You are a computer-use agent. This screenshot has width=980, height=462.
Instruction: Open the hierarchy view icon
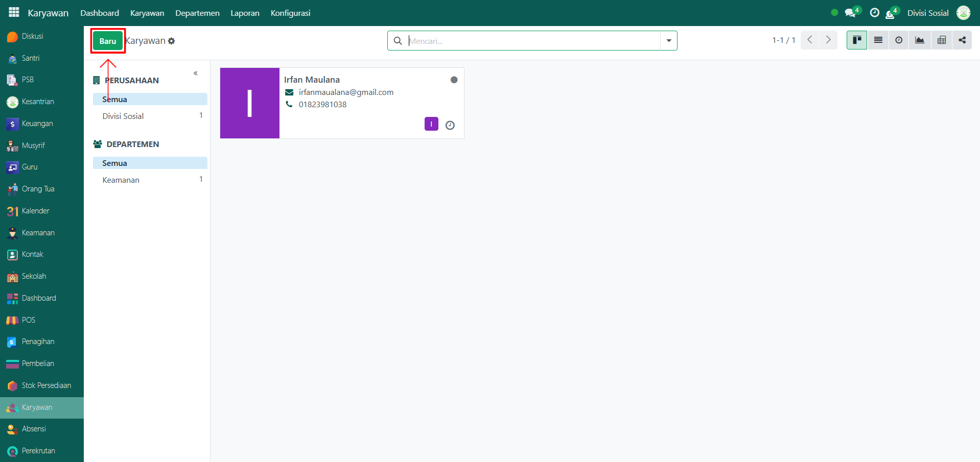tap(962, 40)
